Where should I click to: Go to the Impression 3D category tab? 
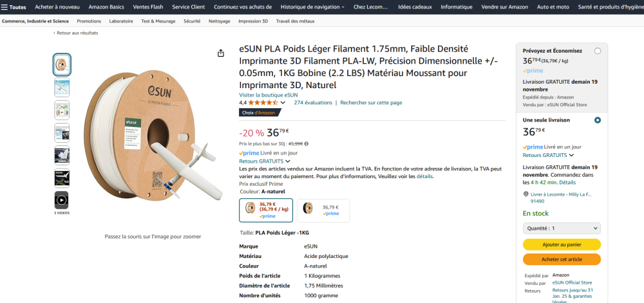[253, 21]
